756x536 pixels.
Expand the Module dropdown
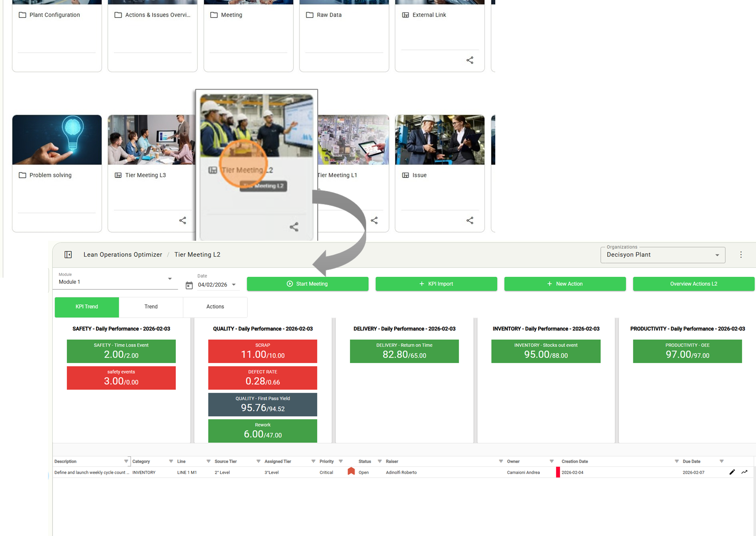tap(170, 279)
